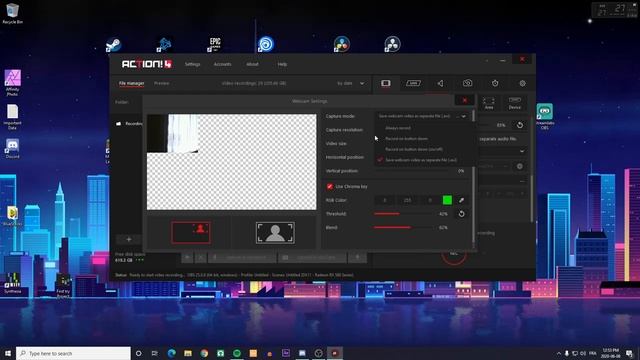Viewport: 640px width, 360px height.
Task: Open the screenshot camera icon tab
Action: click(x=467, y=83)
